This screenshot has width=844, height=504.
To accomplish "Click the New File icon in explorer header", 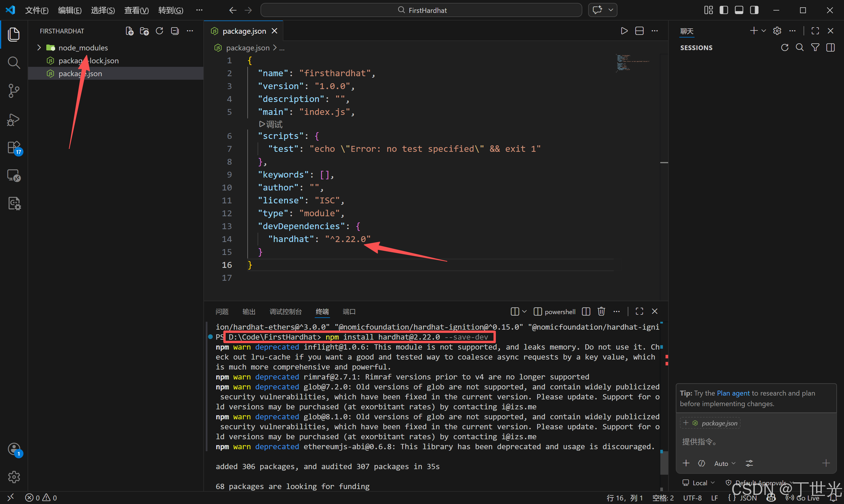I will 130,31.
